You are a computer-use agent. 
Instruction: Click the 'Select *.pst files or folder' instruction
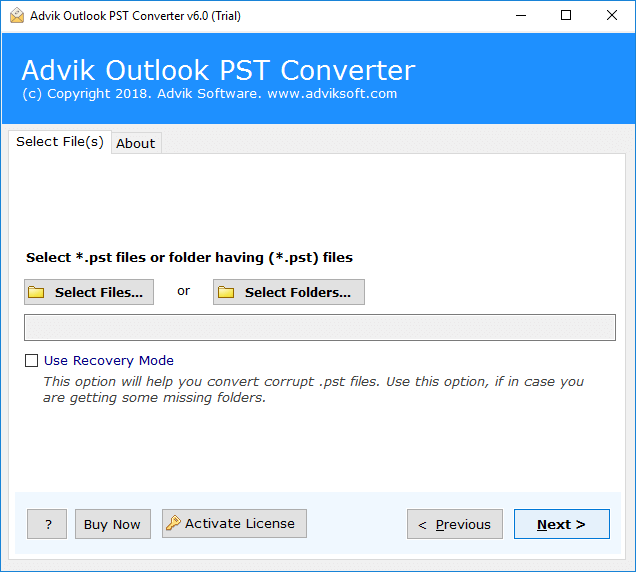[189, 258]
